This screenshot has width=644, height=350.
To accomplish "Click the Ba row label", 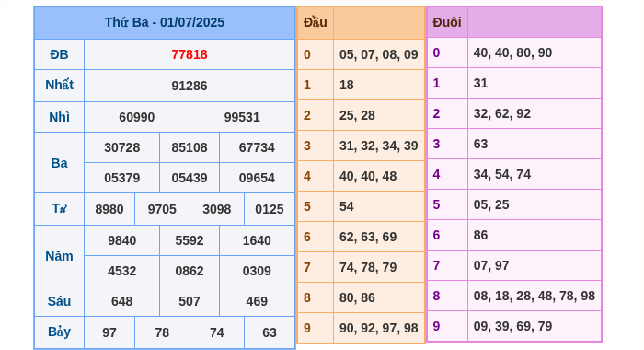I will coord(59,163).
